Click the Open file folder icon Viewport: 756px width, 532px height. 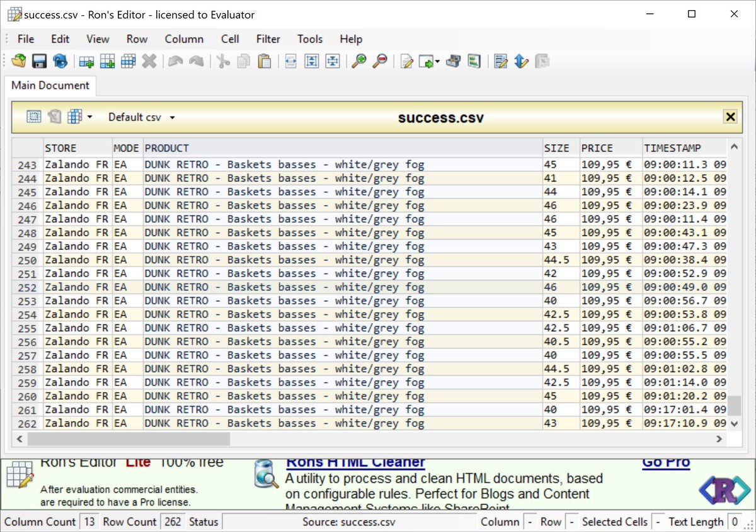[x=20, y=61]
